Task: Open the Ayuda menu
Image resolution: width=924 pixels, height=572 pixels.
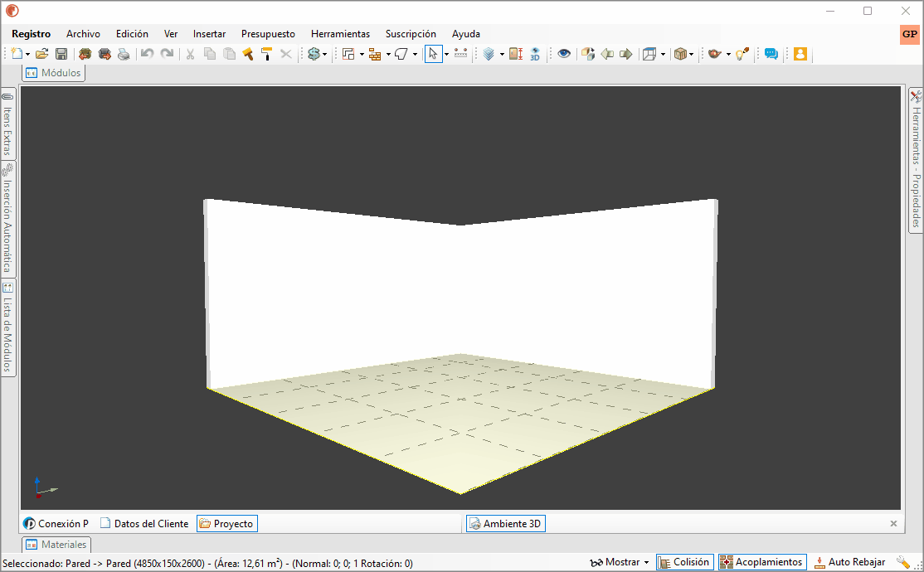Action: pyautogui.click(x=466, y=34)
